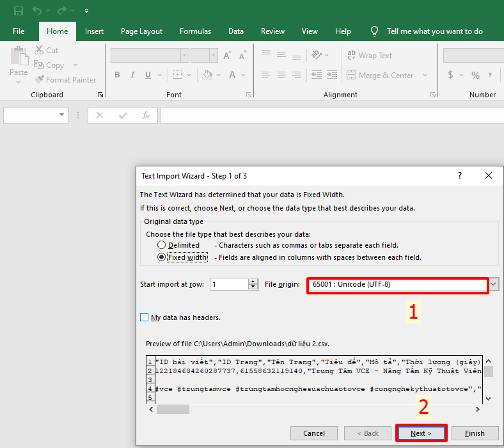Click the Align Right icon

(x=297, y=75)
